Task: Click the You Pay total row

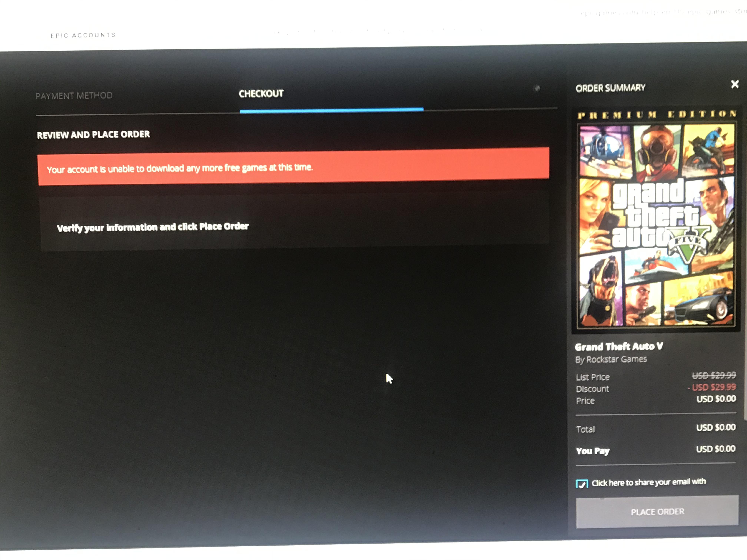Action: pyautogui.click(x=655, y=450)
